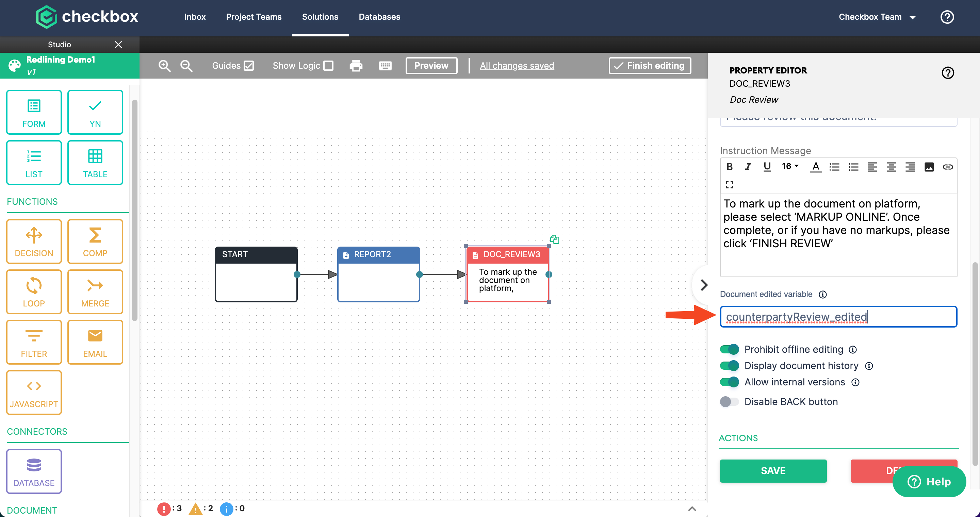This screenshot has width=980, height=517.
Task: Align instruction text left
Action: 872,167
